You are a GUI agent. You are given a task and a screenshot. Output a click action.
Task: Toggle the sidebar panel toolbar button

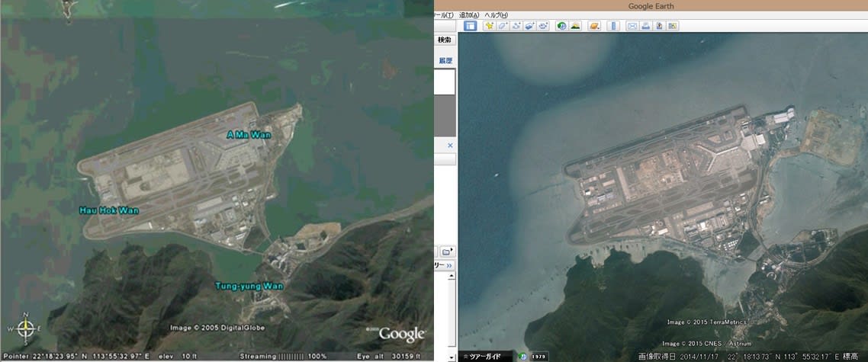click(470, 25)
